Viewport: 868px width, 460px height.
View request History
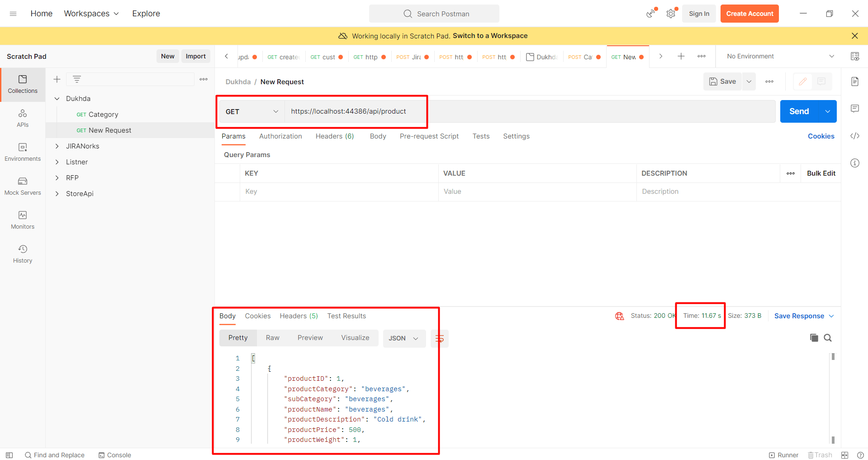coord(23,253)
